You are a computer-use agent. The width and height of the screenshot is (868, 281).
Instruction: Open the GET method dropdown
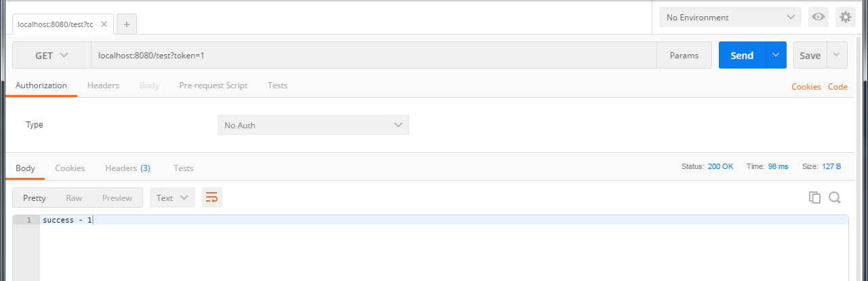[52, 56]
